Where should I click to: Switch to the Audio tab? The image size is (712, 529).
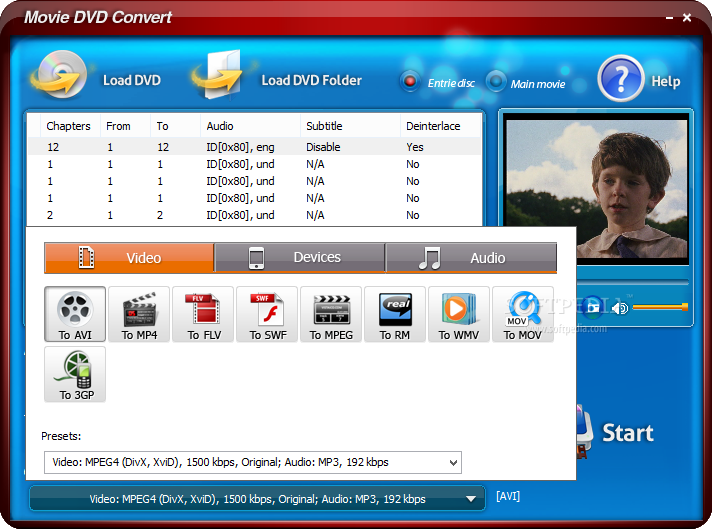pyautogui.click(x=471, y=257)
